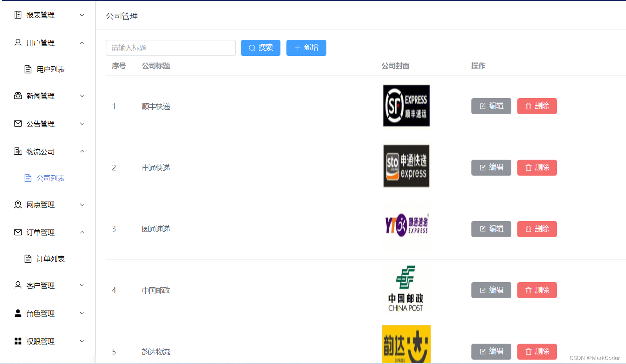Click trash icon for 顺丰快递 row
626x364 pixels.
pyautogui.click(x=529, y=106)
